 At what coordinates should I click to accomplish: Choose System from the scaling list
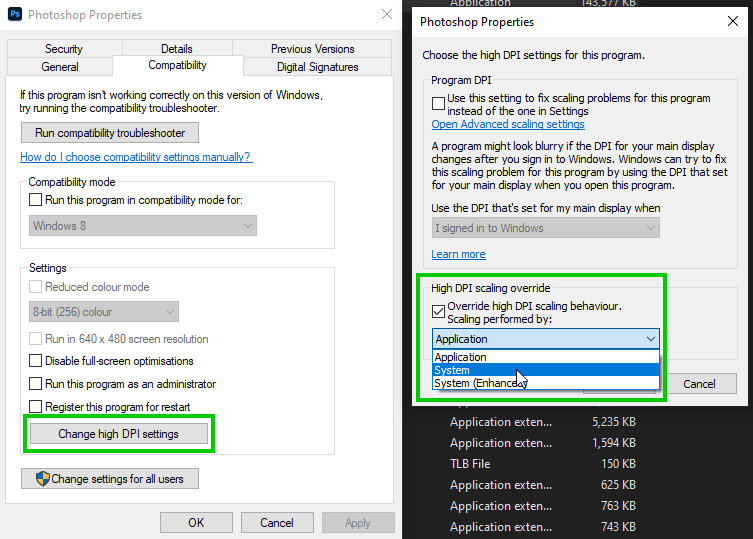point(546,370)
